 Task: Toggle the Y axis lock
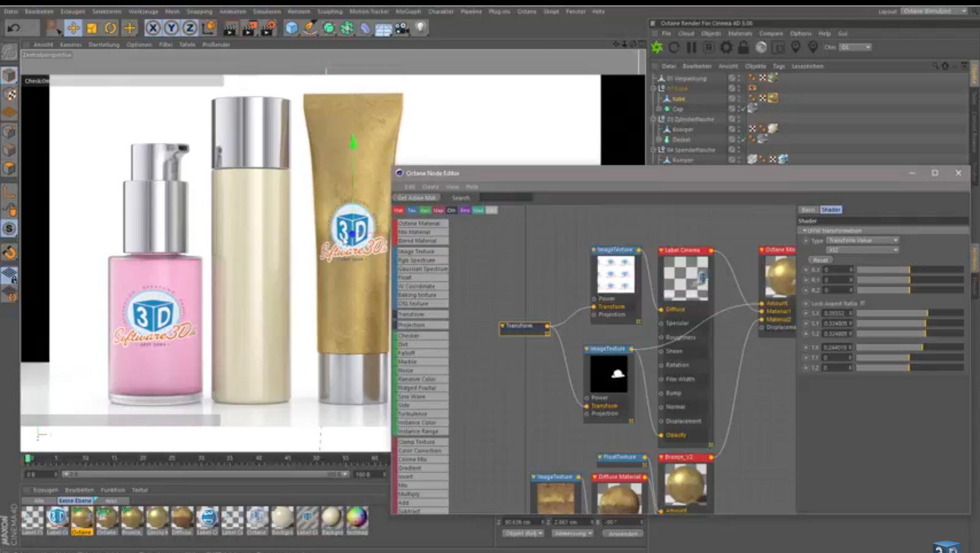click(x=171, y=28)
